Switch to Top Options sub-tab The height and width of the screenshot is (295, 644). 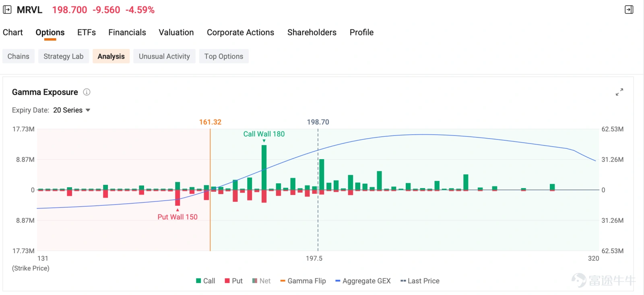pos(224,56)
